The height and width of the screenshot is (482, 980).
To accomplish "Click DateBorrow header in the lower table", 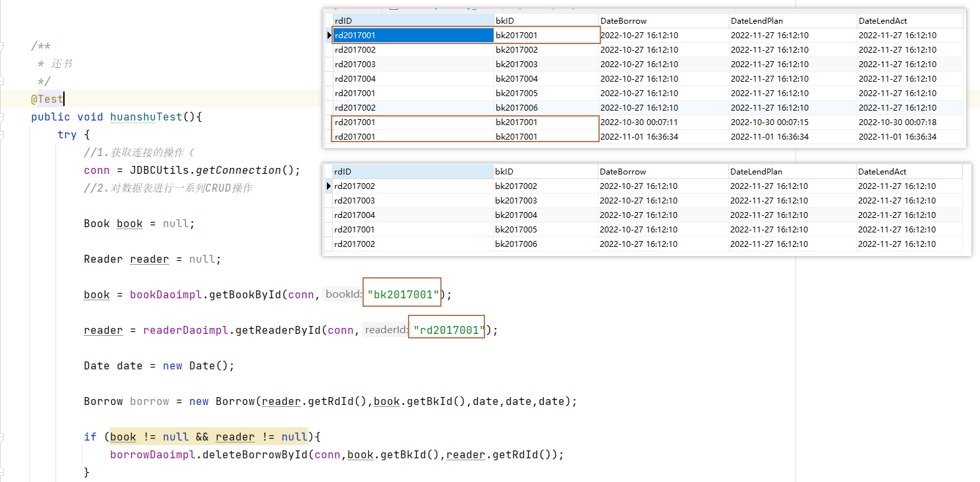I will (x=663, y=171).
